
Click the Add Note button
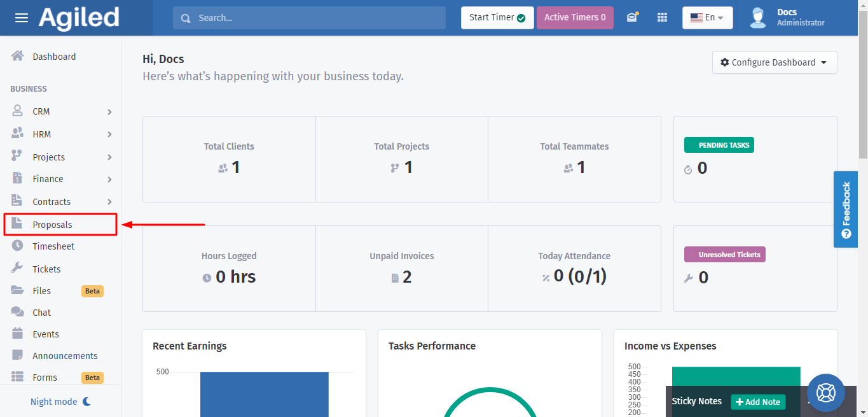(x=758, y=402)
